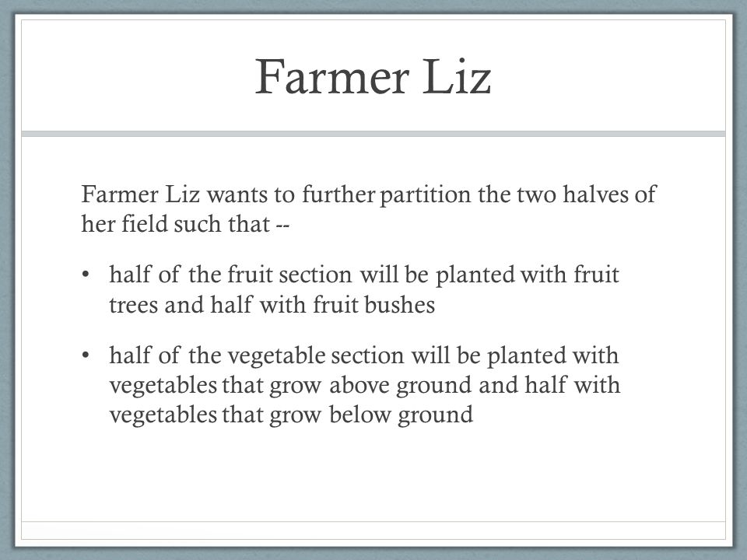Click the "Farmer Liz" slide title
Viewport: 747px width, 560px height.
[x=373, y=77]
